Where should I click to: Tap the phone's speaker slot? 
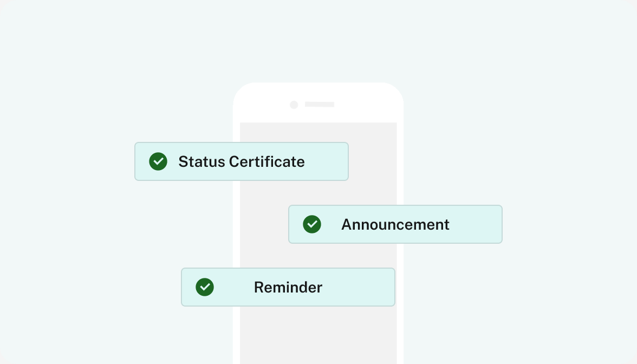(320, 105)
